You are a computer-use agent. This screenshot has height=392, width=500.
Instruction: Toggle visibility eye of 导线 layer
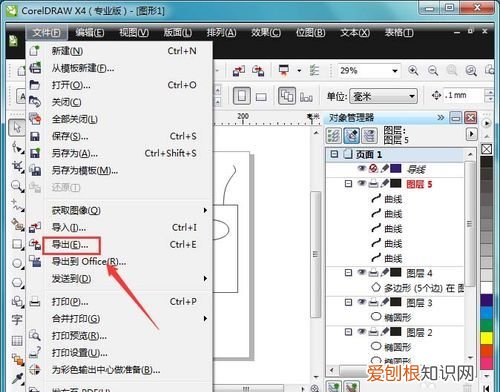[x=362, y=169]
